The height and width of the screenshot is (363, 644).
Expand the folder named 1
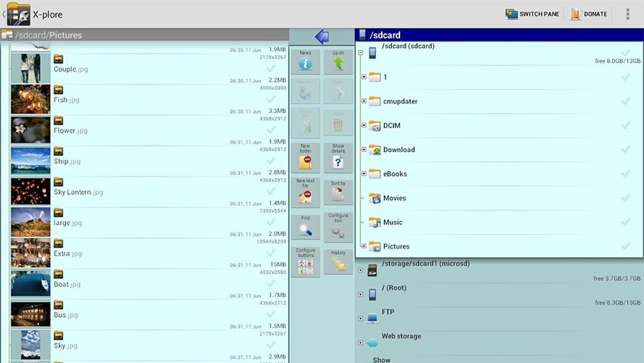363,77
